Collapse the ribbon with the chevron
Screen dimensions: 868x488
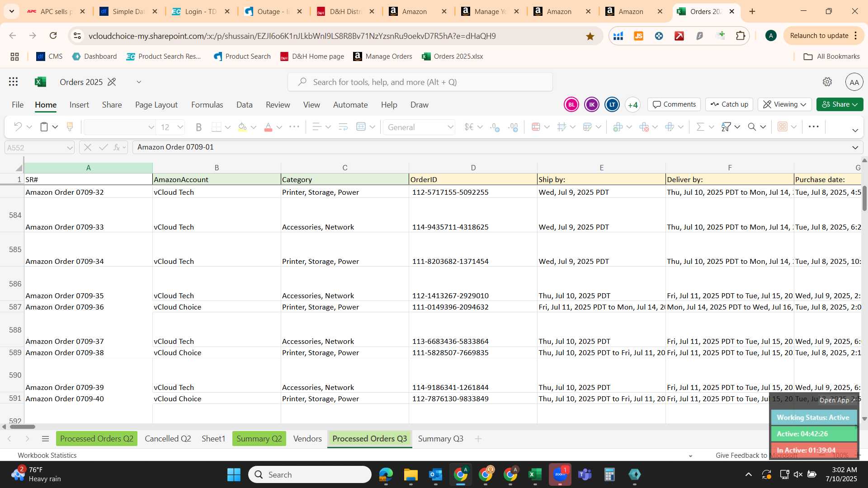coord(855,130)
